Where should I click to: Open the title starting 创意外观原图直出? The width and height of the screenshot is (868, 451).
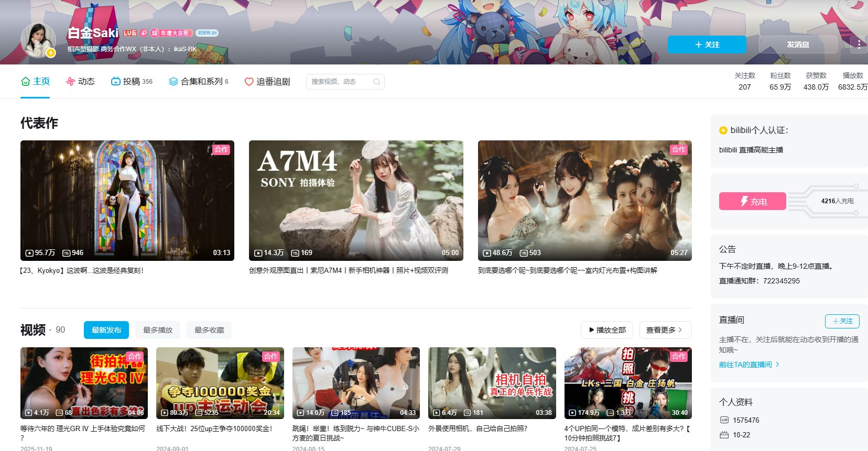349,270
